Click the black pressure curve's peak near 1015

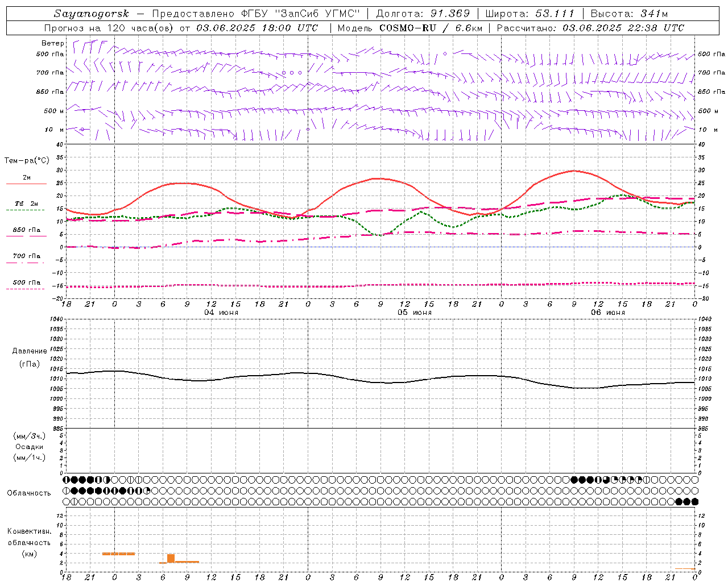click(115, 371)
